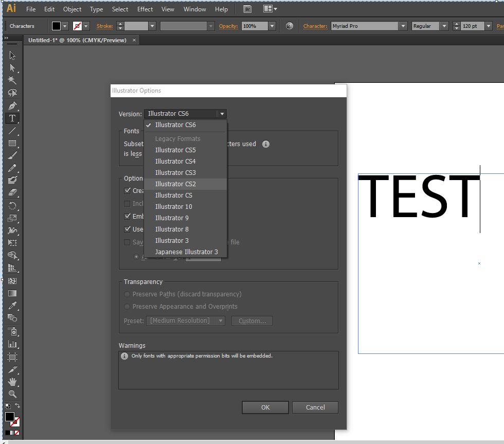
Task: Click the no-stroke swatch in control bar
Action: click(77, 26)
